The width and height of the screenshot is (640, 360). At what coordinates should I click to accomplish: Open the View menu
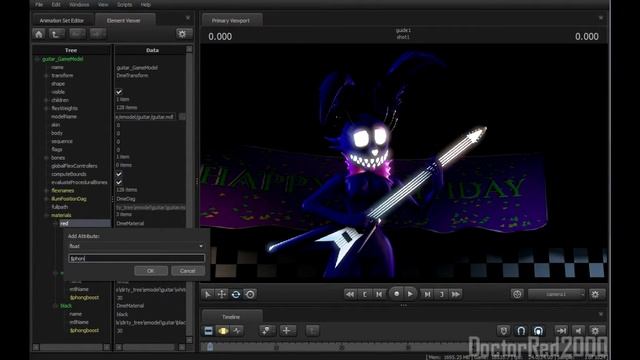tap(103, 4)
